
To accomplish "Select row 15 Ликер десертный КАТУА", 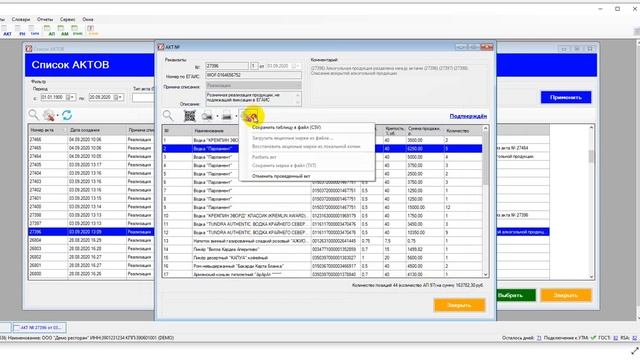I will pos(322,258).
